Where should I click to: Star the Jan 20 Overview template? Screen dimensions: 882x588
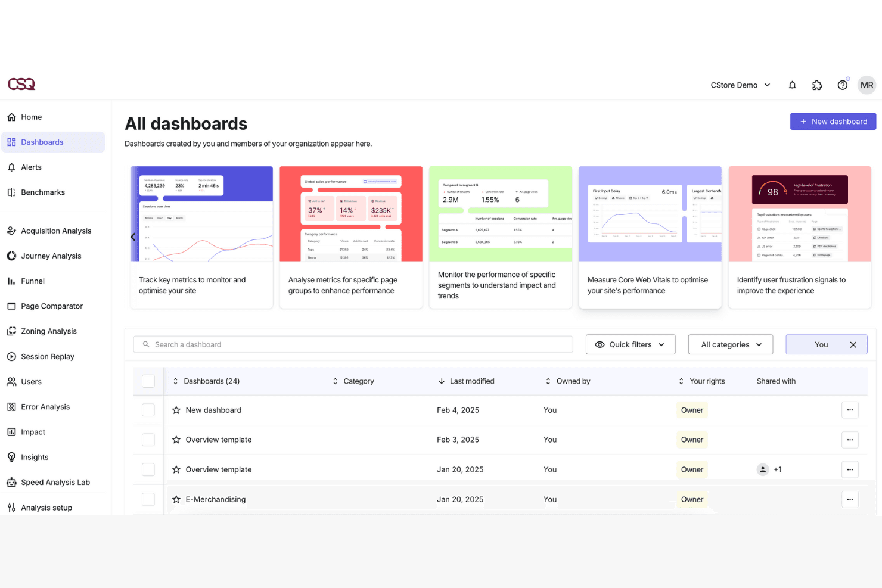(176, 469)
